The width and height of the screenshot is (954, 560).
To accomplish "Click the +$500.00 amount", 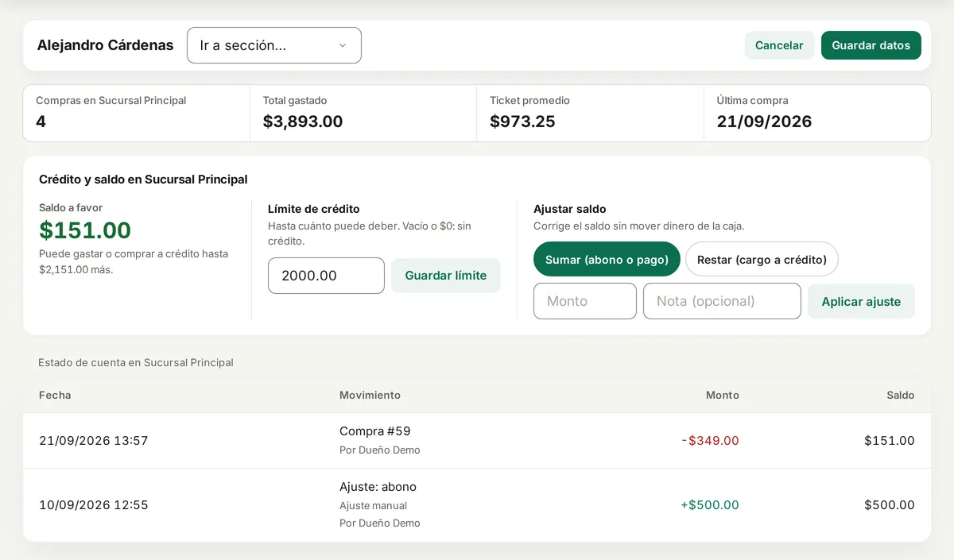I will [710, 505].
